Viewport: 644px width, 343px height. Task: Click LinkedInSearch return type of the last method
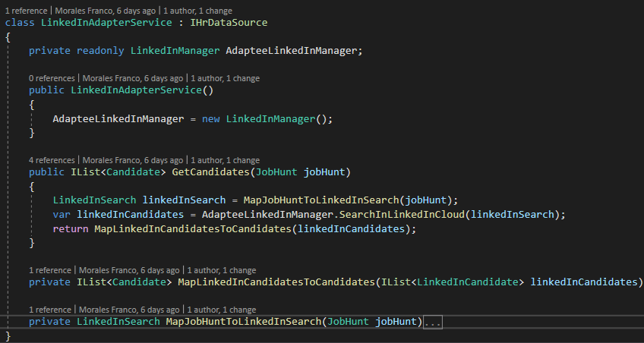[118, 321]
